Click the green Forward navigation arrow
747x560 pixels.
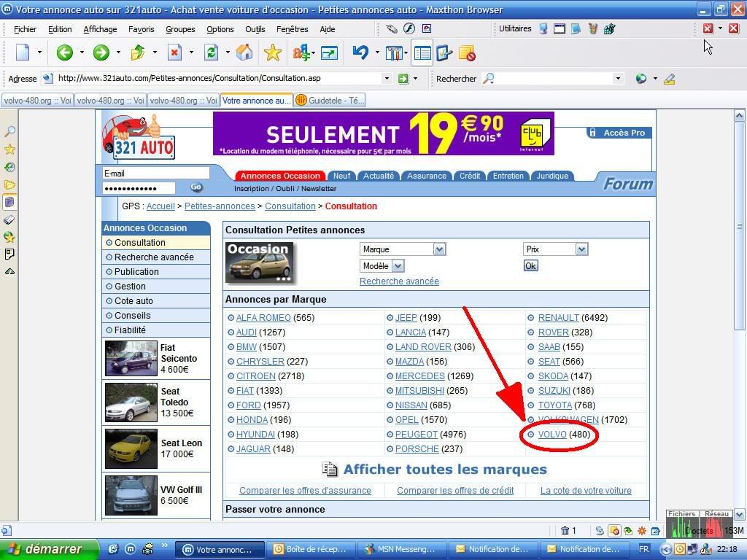tap(101, 52)
